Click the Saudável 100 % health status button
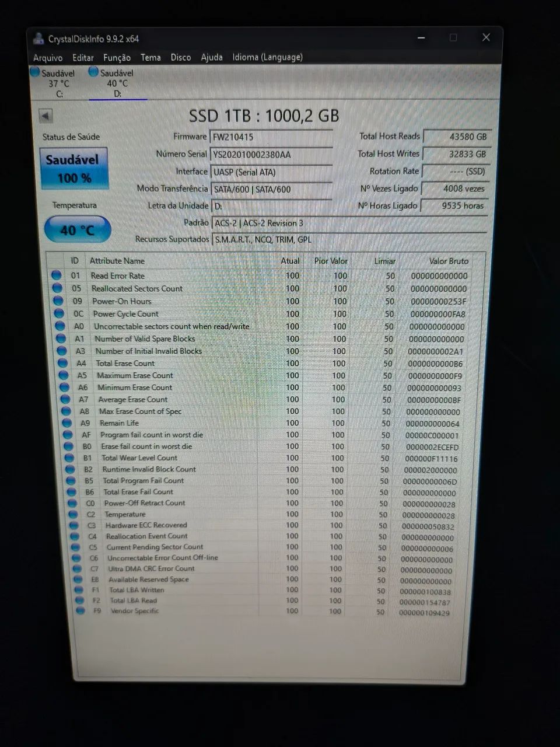Screen dimensions: 560x747 (x=73, y=168)
